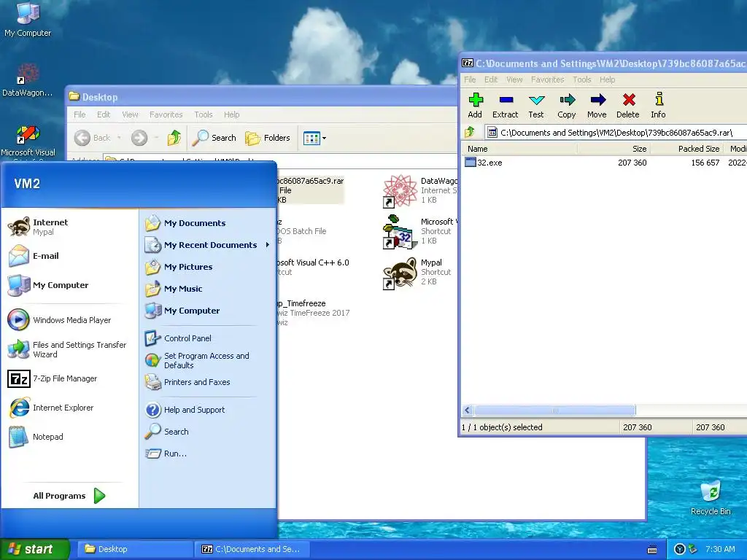The image size is (747, 560).
Task: Open Tools menu in Desktop explorer window
Action: click(x=204, y=114)
